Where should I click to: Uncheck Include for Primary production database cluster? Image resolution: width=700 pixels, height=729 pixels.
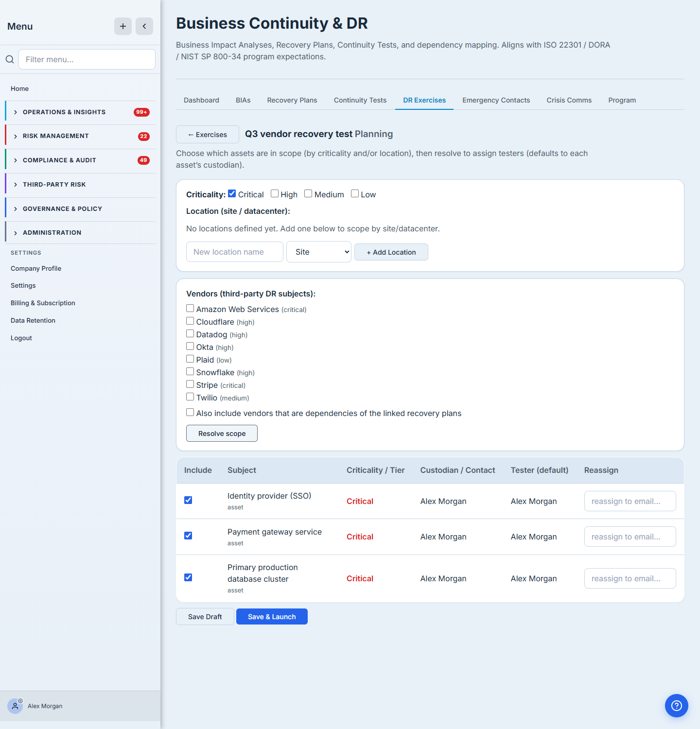tap(188, 577)
